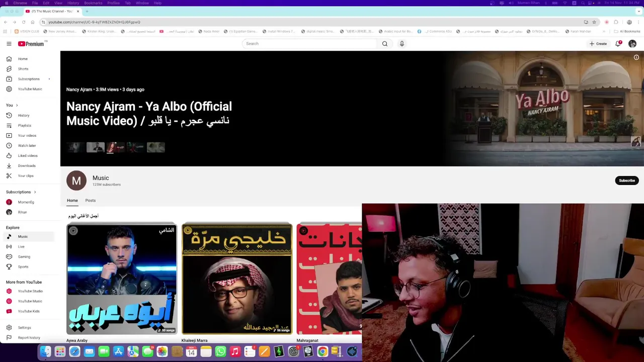Open the account avatar menu
The width and height of the screenshot is (644, 362).
click(x=632, y=44)
